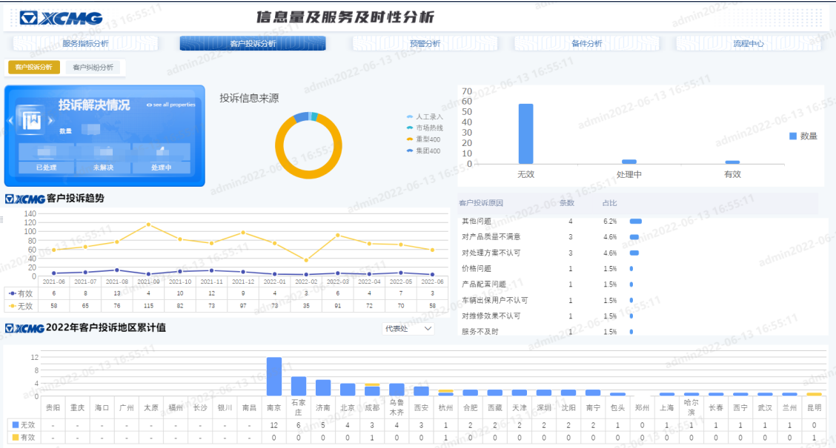Click the 投诉解决情况 card icon
836x448 pixels.
(x=31, y=120)
